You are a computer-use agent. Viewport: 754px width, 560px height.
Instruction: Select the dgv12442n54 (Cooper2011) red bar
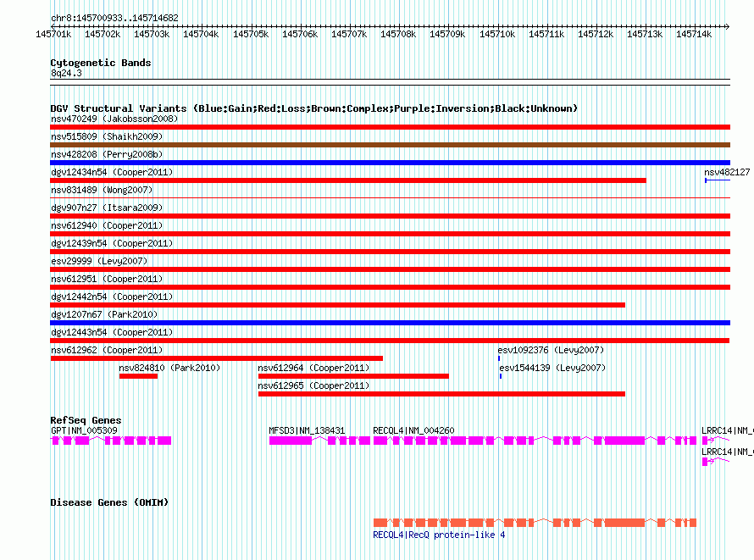(337, 305)
